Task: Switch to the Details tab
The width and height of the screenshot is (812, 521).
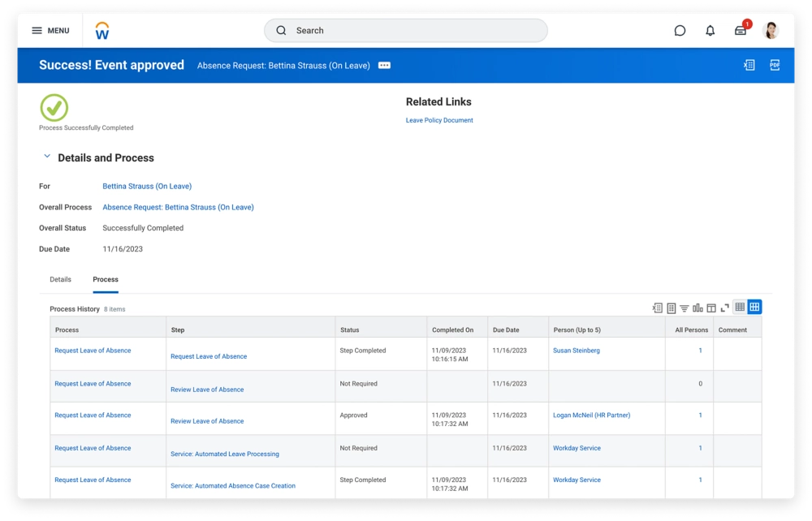Action: coord(61,279)
